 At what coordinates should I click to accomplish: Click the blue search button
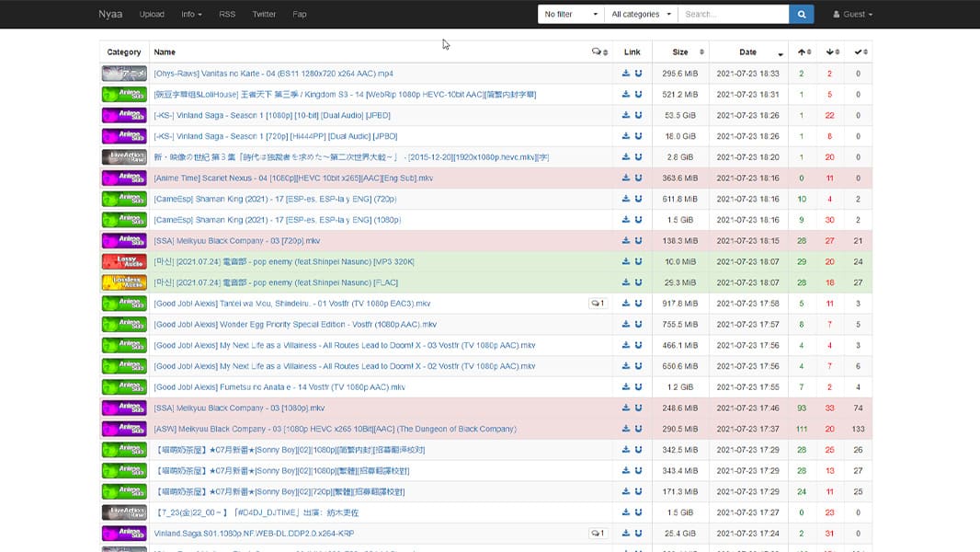coord(802,14)
